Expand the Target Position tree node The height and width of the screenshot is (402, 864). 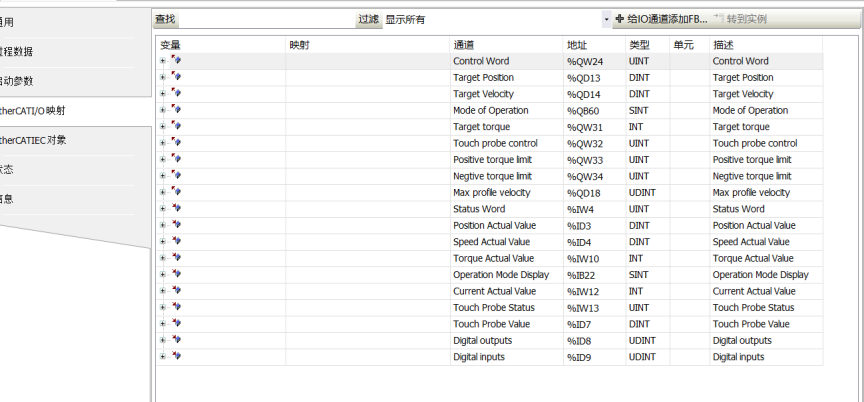[163, 78]
